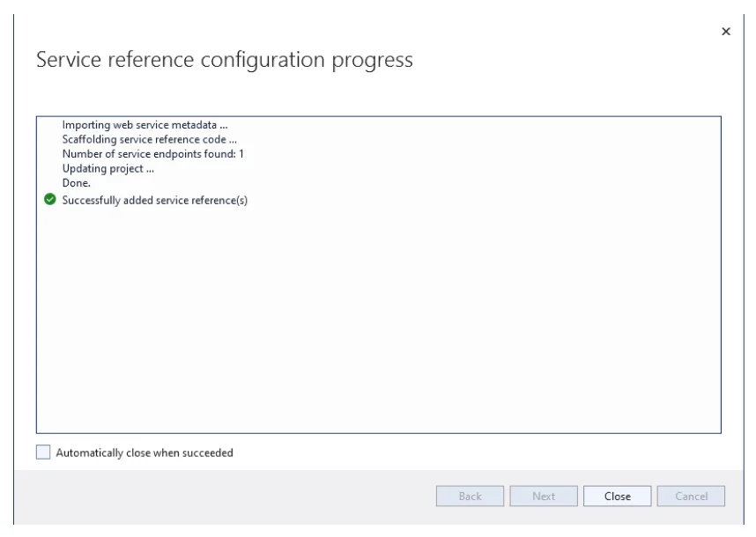
Task: Click inside the progress log panel
Action: point(379,308)
